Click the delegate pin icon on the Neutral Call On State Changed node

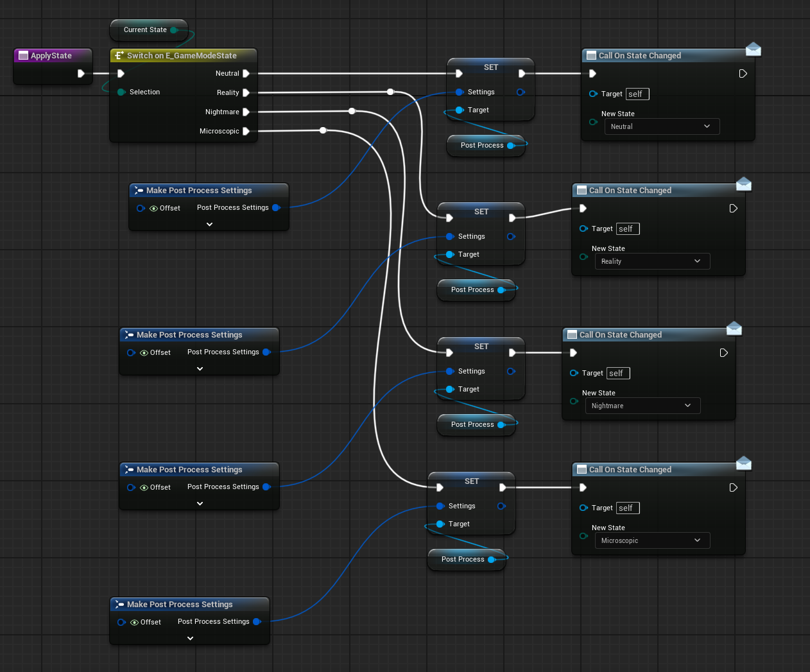[743, 73]
